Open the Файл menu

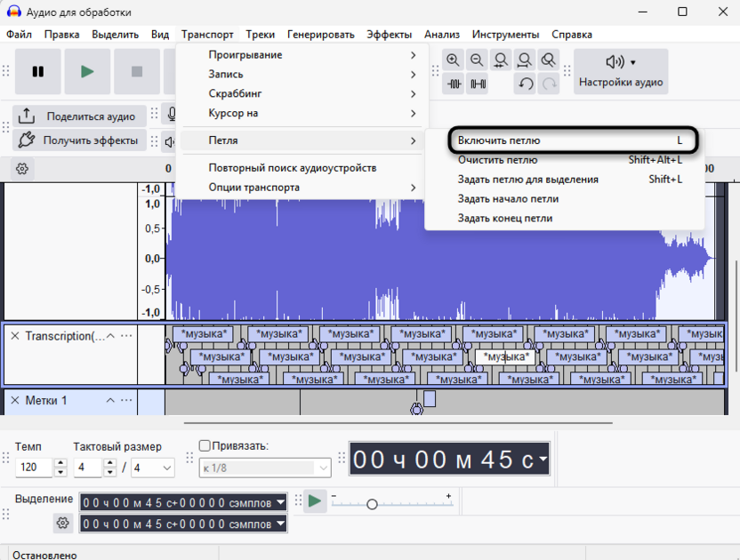[x=19, y=35]
